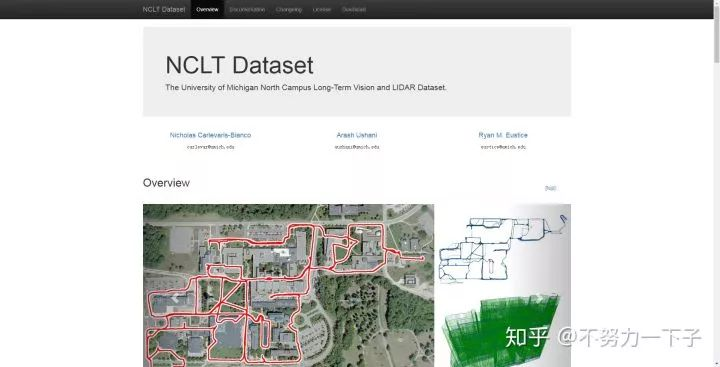This screenshot has width=720, height=367.
Task: Open the License tab in the navbar
Action: point(321,9)
